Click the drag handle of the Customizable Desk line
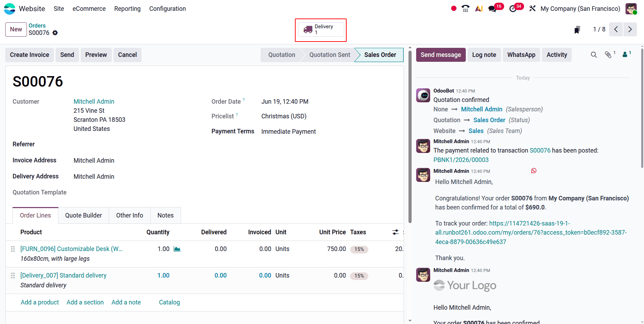 tap(13, 249)
